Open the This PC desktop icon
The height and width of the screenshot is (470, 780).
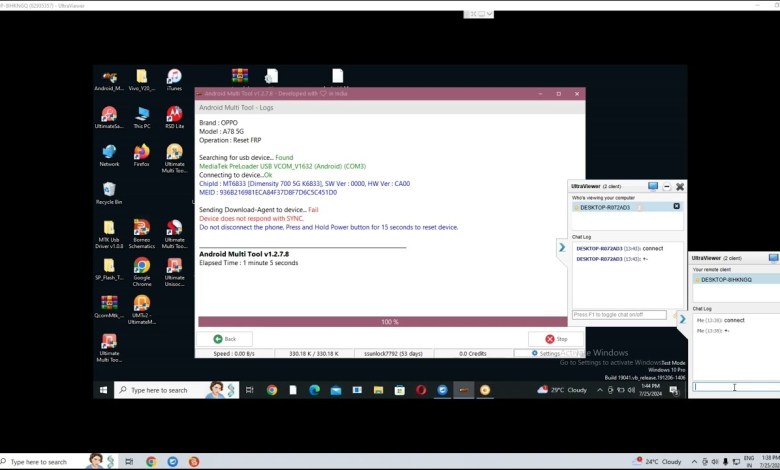click(x=141, y=116)
